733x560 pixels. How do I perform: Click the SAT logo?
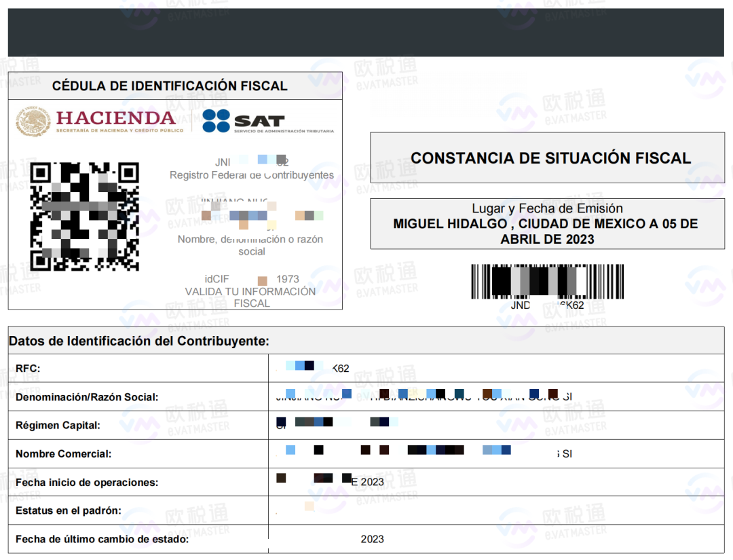268,122
